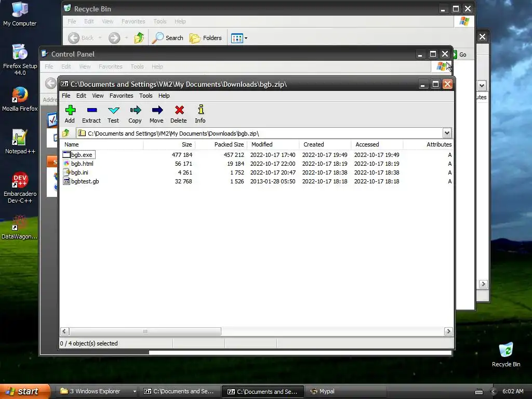Click the horizontal scrollbar right arrow
This screenshot has width=532, height=399.
pos(448,331)
